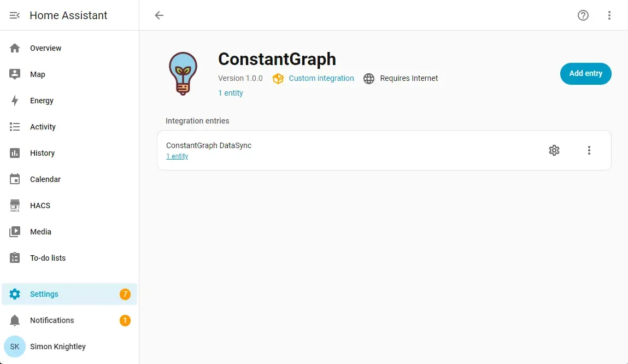
Task: Open ConstantGraph DataSync settings gear
Action: pos(554,150)
